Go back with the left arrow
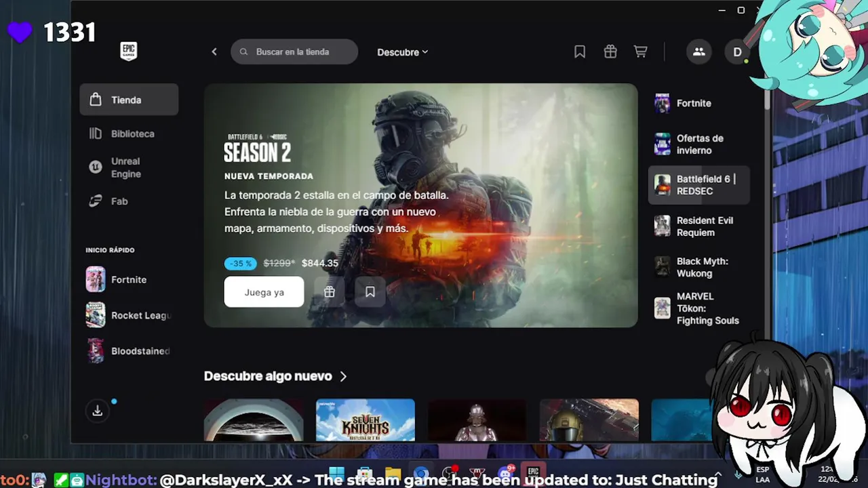The width and height of the screenshot is (868, 488). (214, 52)
